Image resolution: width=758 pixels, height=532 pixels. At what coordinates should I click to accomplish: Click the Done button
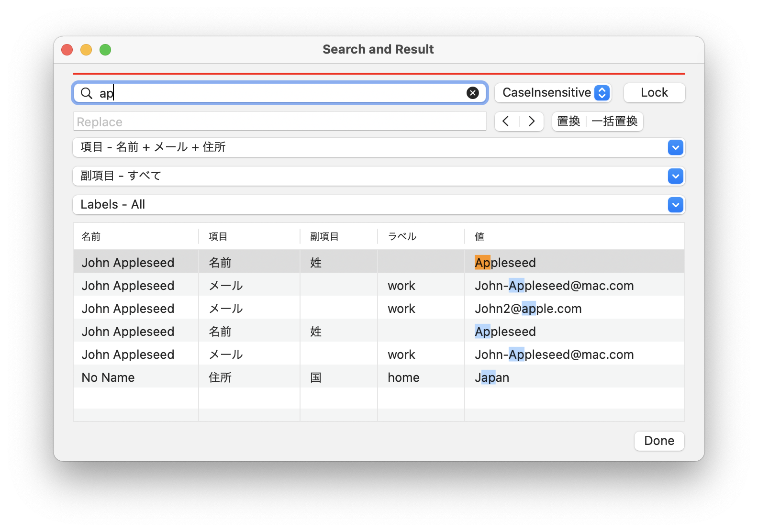coord(659,441)
